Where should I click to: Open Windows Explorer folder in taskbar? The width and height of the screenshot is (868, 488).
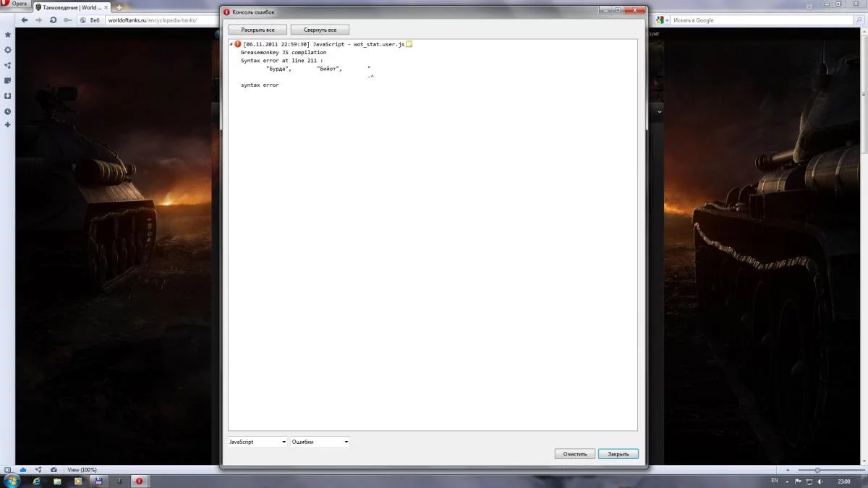57,481
